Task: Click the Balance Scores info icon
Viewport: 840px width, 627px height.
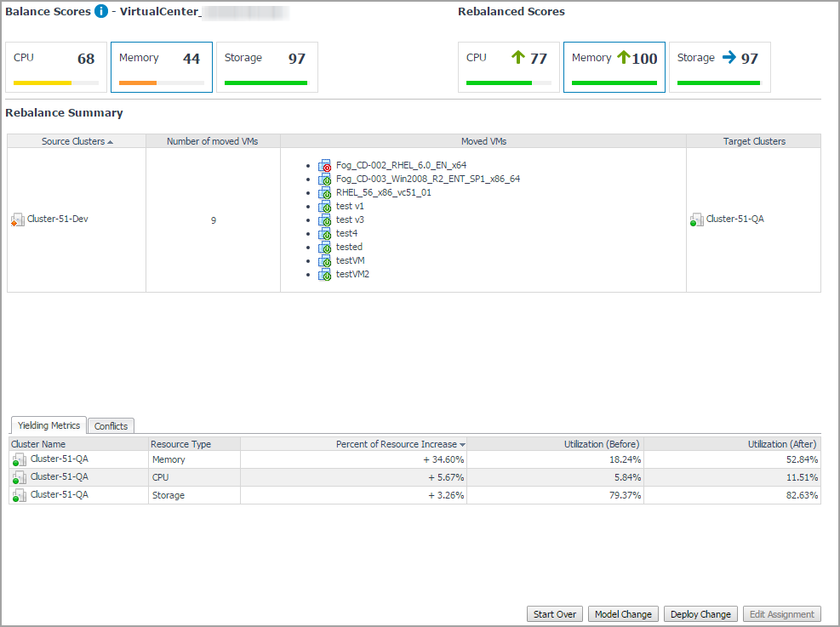Action: pyautogui.click(x=101, y=12)
